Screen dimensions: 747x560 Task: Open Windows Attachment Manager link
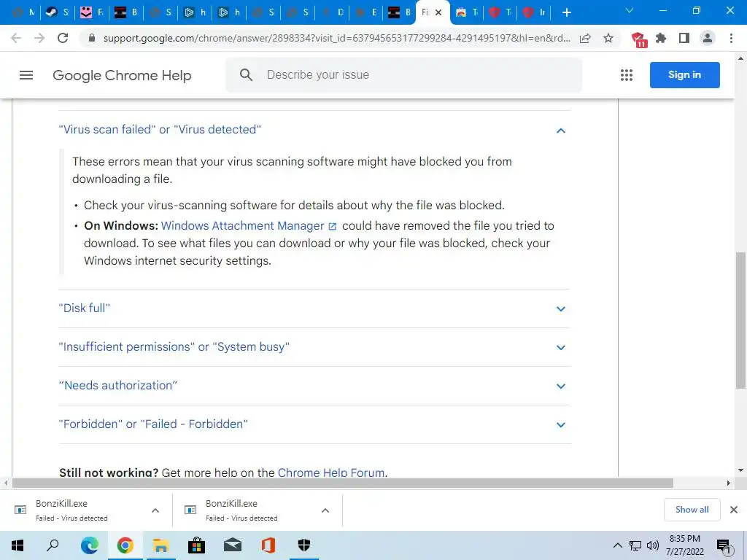coord(249,226)
